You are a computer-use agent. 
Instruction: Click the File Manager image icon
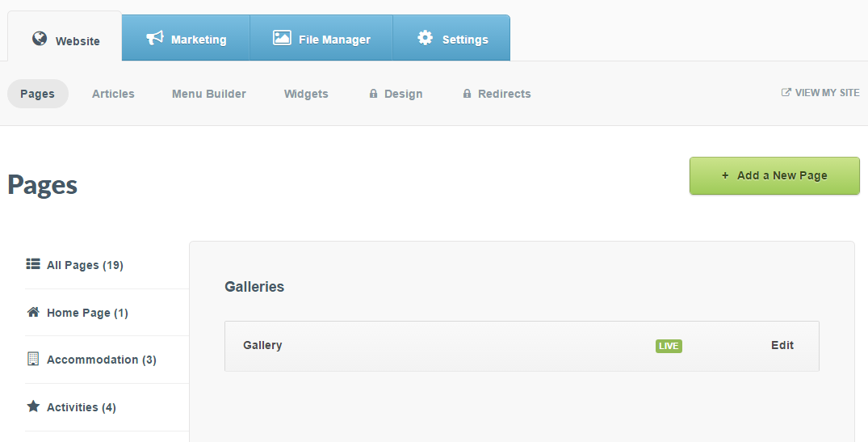tap(282, 38)
